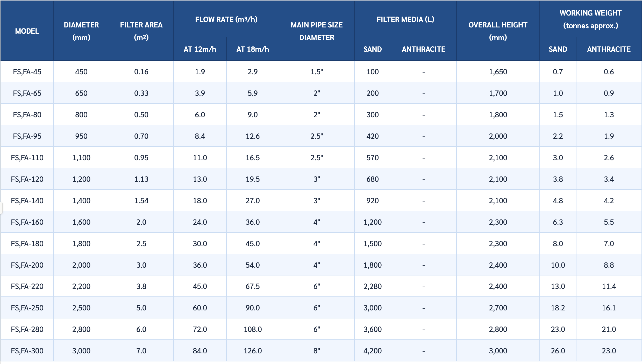
Task: Select the 1,650 overall height value
Action: [x=498, y=72]
